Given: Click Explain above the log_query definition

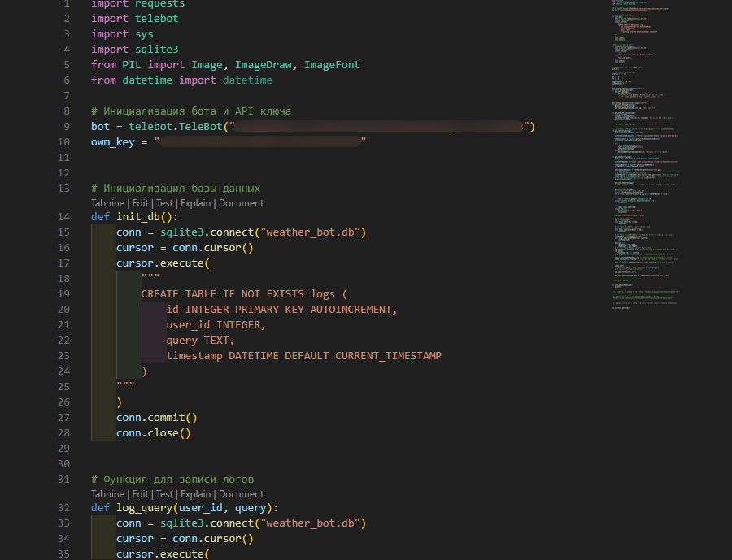Looking at the screenshot, I should [x=195, y=493].
